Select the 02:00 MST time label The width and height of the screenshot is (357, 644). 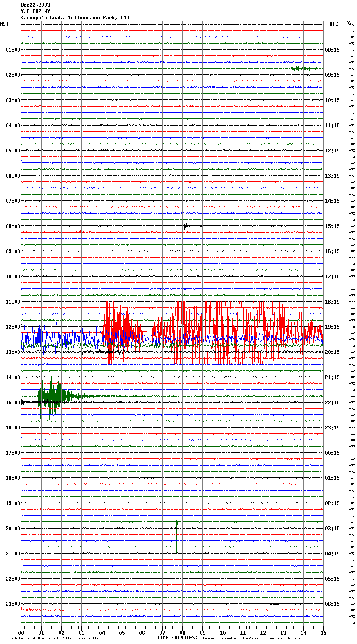pos(13,75)
